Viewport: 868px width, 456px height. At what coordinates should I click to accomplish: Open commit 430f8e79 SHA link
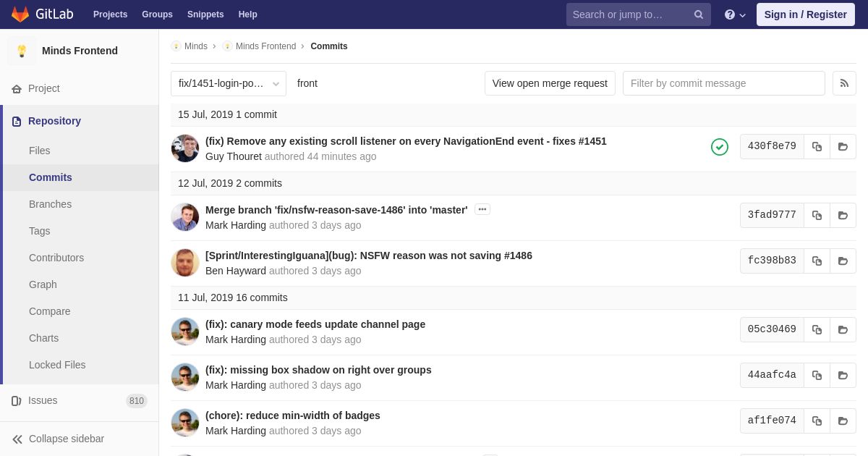[772, 146]
